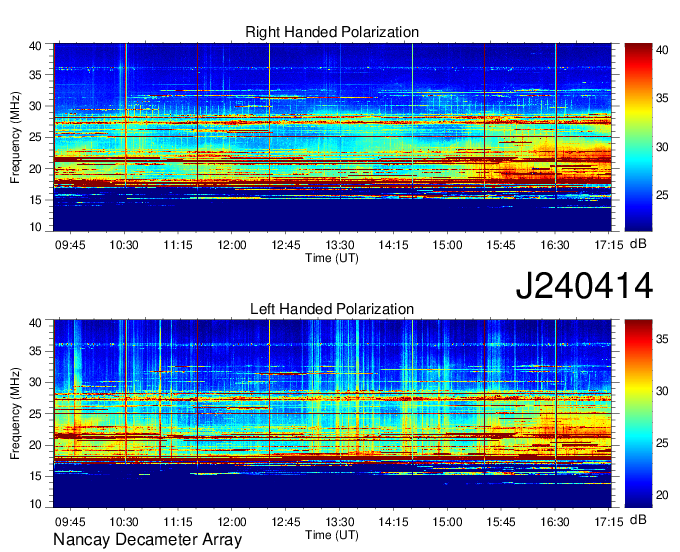Click '16:30' time tick on Left Handed plot
The height and width of the screenshot is (552, 680).
(555, 522)
